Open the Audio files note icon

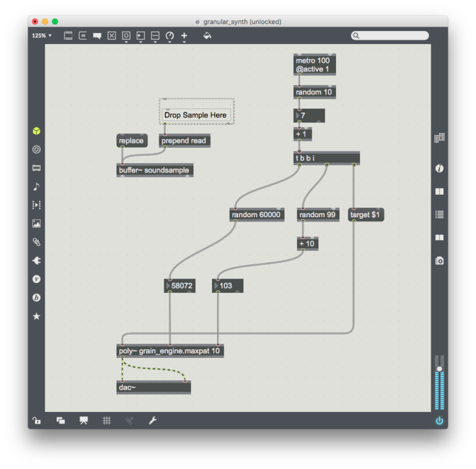(37, 186)
